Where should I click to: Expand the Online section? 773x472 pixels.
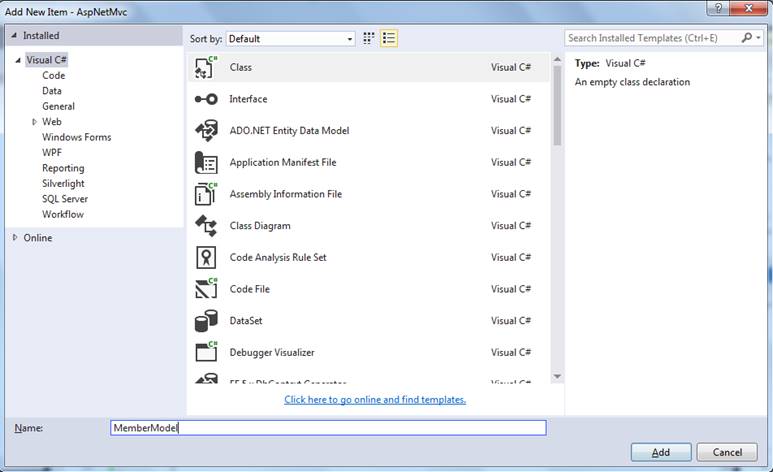click(x=14, y=238)
